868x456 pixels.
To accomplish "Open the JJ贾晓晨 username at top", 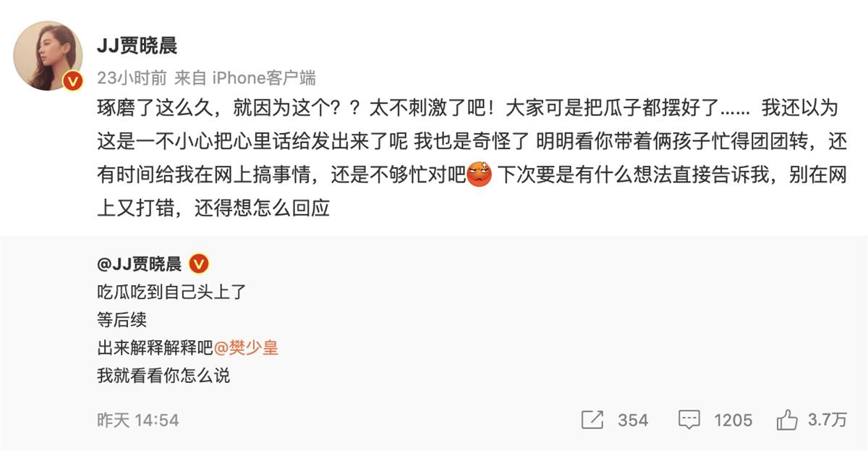I will 137,46.
